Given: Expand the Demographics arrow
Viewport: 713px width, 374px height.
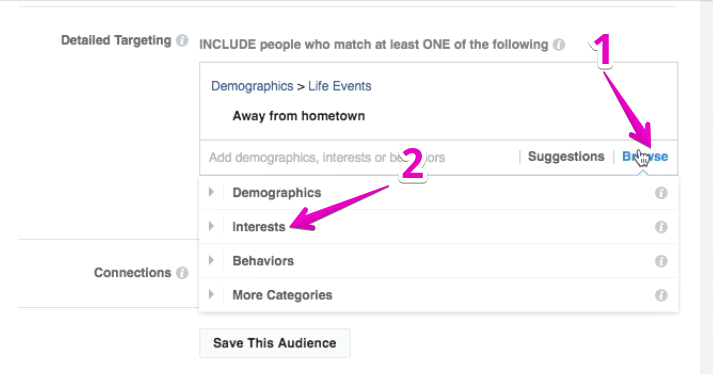Looking at the screenshot, I should (x=211, y=192).
